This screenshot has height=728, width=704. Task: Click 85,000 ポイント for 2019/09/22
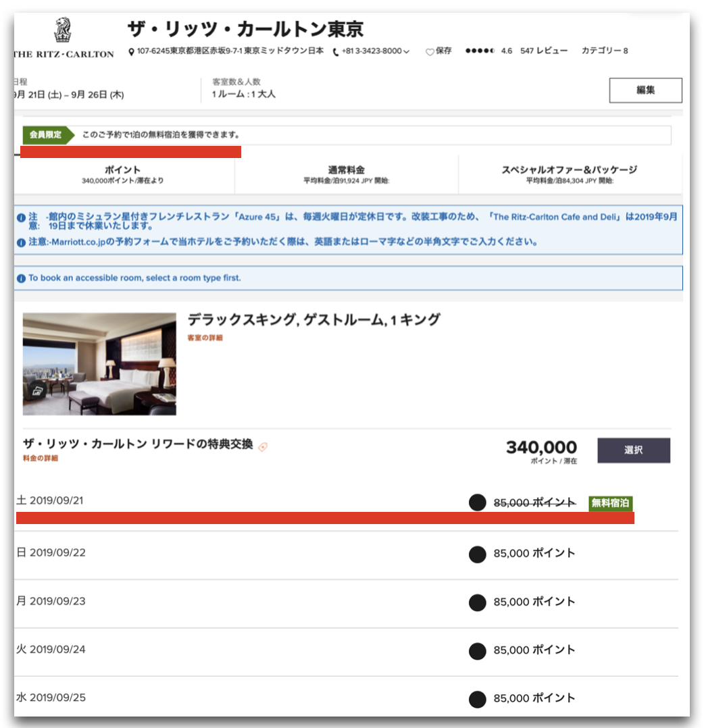click(534, 553)
